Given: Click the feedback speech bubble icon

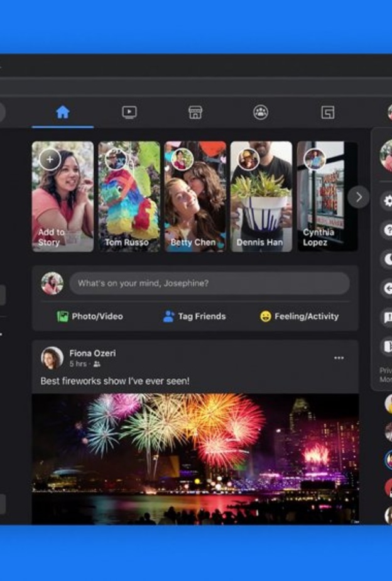Looking at the screenshot, I should pos(386,318).
